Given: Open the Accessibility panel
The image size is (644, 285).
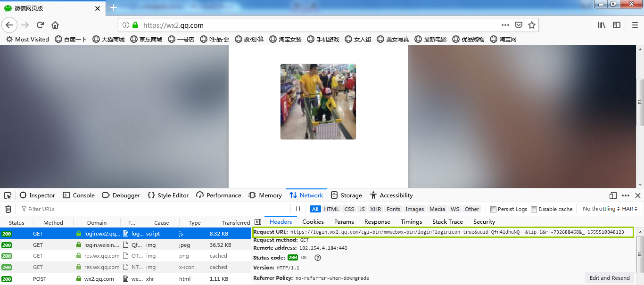Looking at the screenshot, I should tap(392, 195).
